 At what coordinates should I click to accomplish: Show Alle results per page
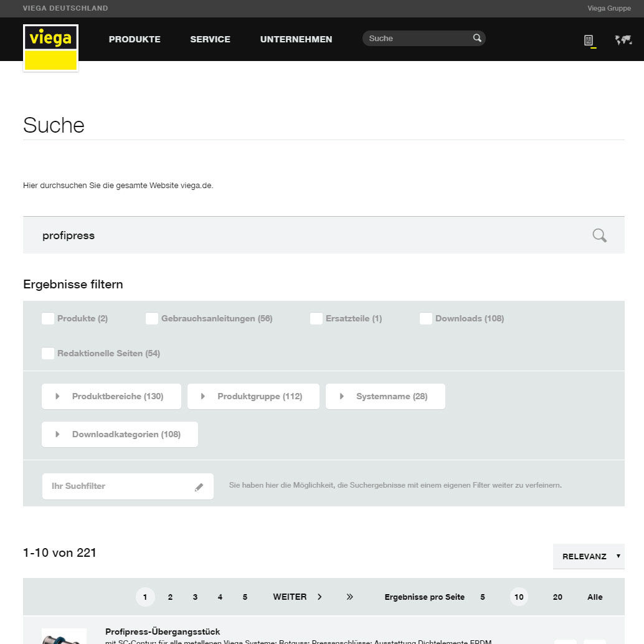595,597
